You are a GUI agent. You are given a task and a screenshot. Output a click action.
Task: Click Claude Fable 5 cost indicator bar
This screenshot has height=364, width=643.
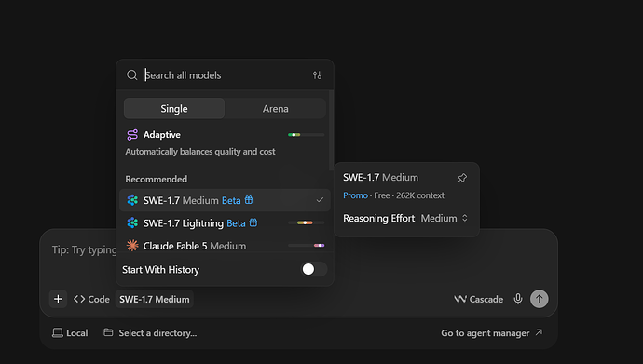tap(306, 245)
